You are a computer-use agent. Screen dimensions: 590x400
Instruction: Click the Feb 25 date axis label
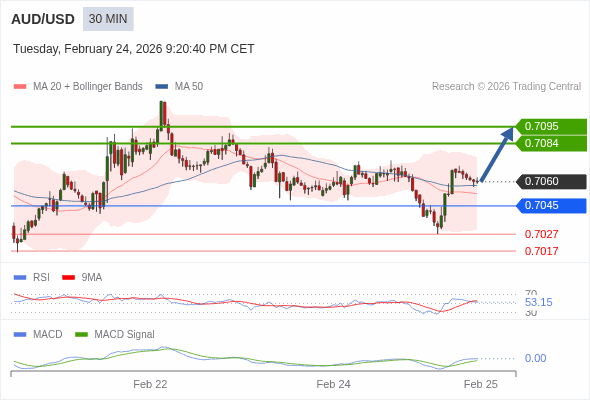click(481, 384)
